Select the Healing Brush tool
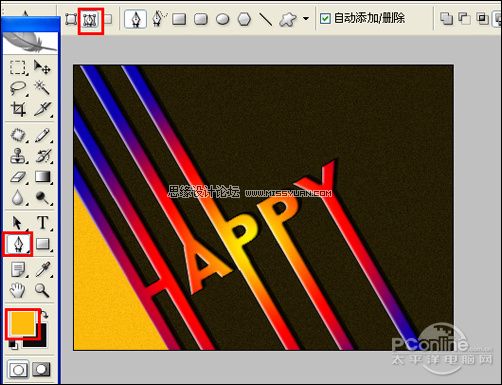This screenshot has width=502, height=385. 18,135
